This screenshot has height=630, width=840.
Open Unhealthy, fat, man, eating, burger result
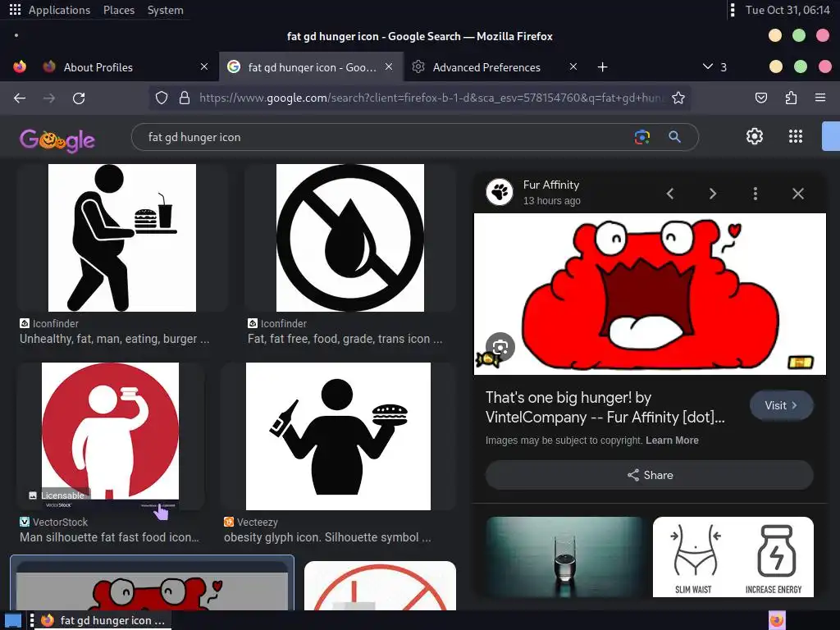[x=115, y=339]
